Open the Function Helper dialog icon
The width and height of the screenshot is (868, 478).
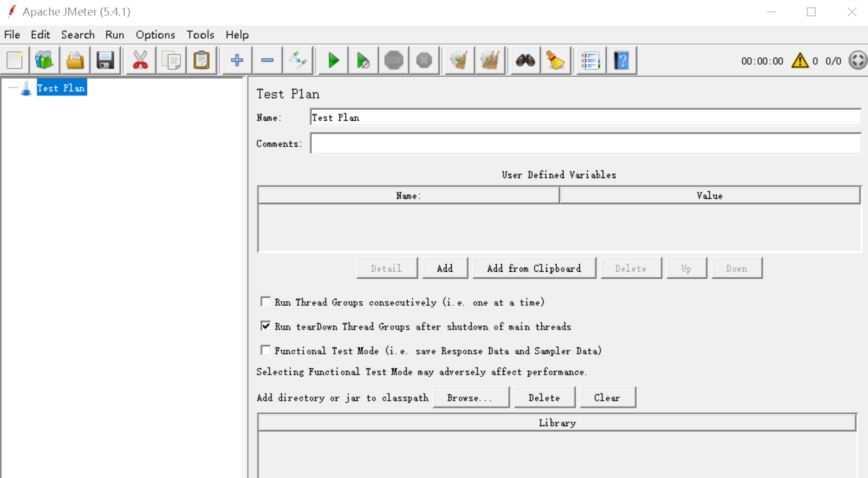tap(591, 60)
